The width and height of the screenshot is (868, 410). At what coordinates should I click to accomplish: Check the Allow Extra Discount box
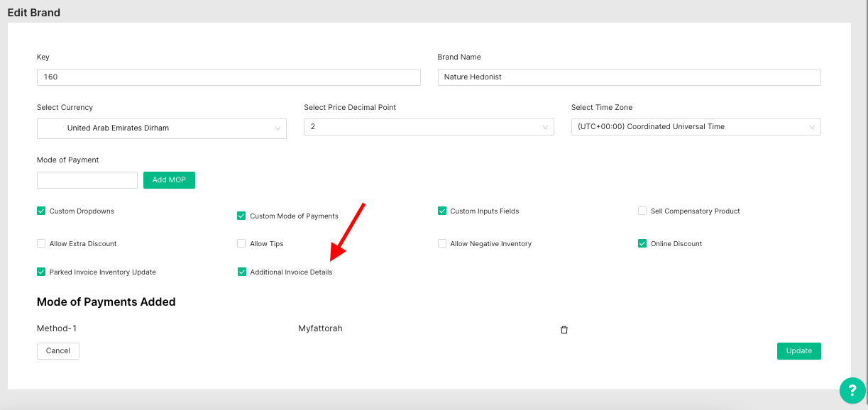pos(41,243)
